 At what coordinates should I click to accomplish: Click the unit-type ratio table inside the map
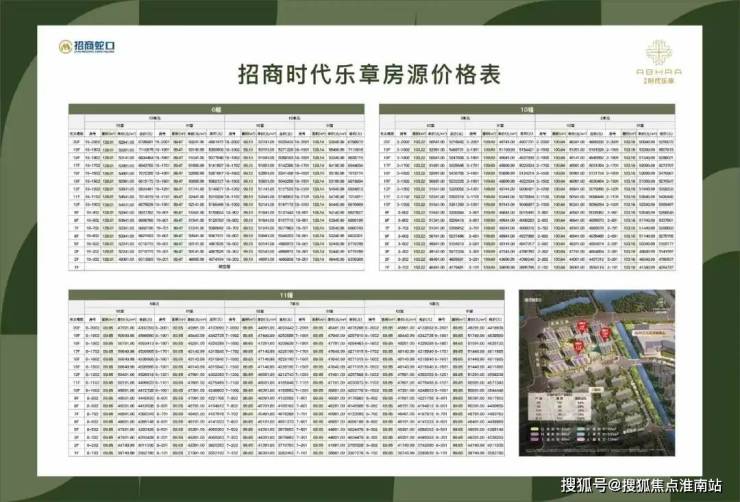[560, 406]
